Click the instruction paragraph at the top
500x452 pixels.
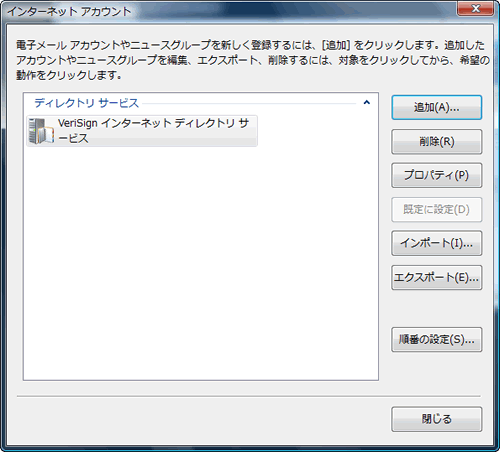pyautogui.click(x=253, y=60)
